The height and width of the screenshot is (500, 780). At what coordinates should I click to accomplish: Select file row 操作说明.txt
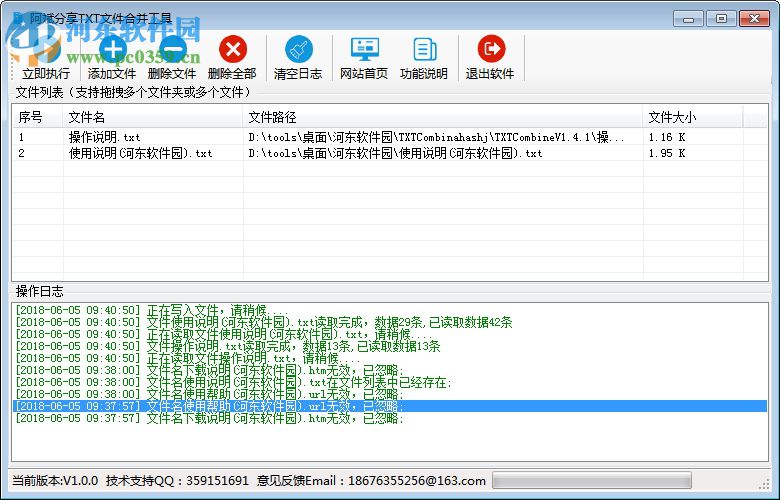coord(390,137)
